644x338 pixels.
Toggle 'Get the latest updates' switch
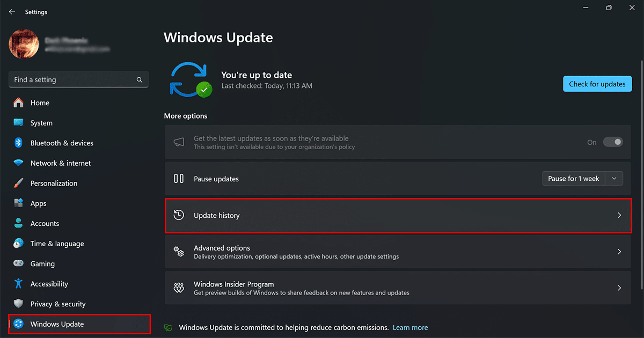pos(613,142)
